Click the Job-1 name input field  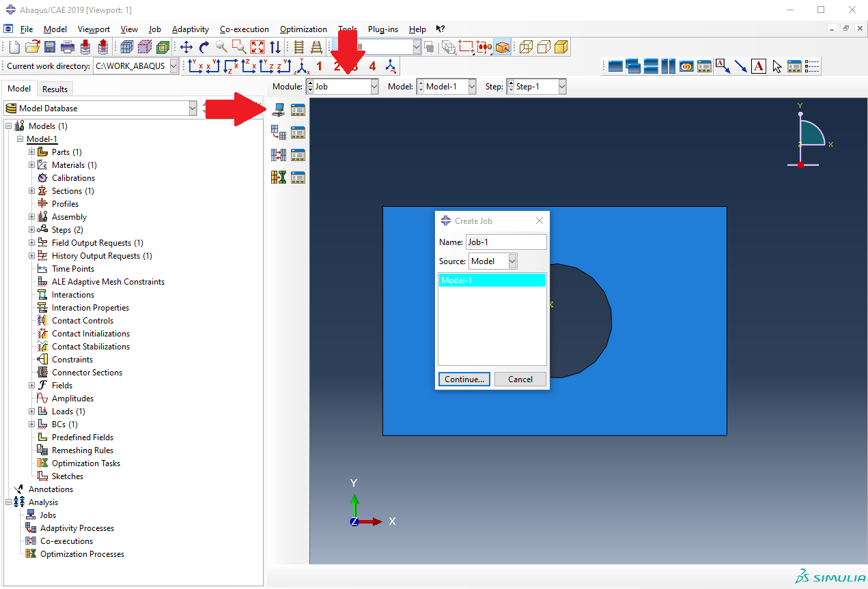[505, 242]
